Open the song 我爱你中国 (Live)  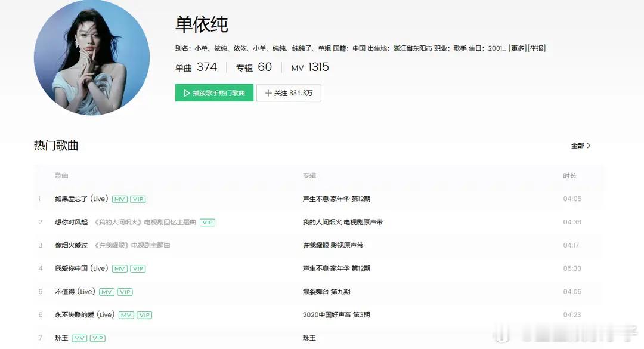point(81,268)
